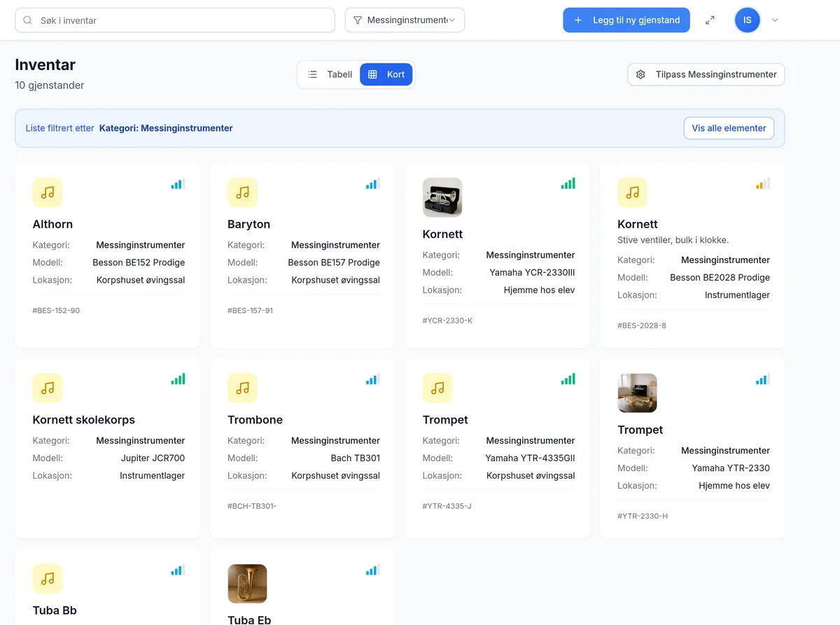
Task: Click the 10 gjenstander count text
Action: [x=50, y=85]
